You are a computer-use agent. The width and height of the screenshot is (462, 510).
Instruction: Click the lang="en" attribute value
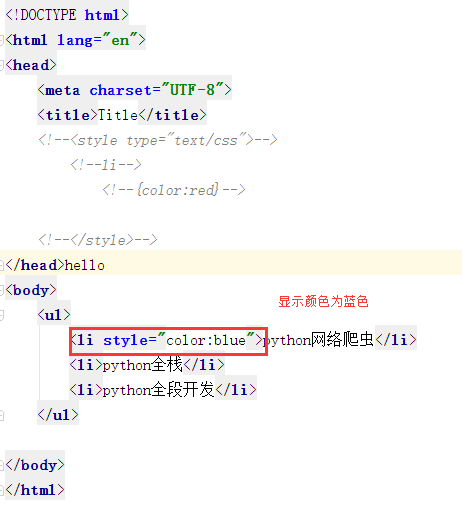120,40
